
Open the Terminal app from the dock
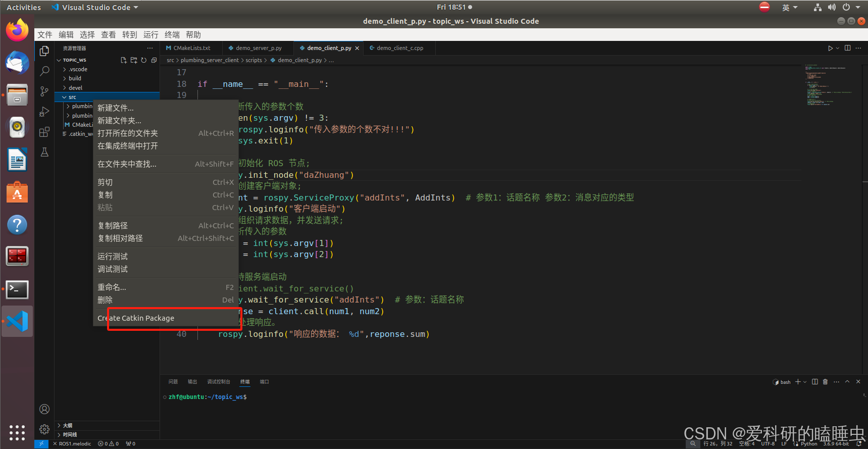coord(17,289)
